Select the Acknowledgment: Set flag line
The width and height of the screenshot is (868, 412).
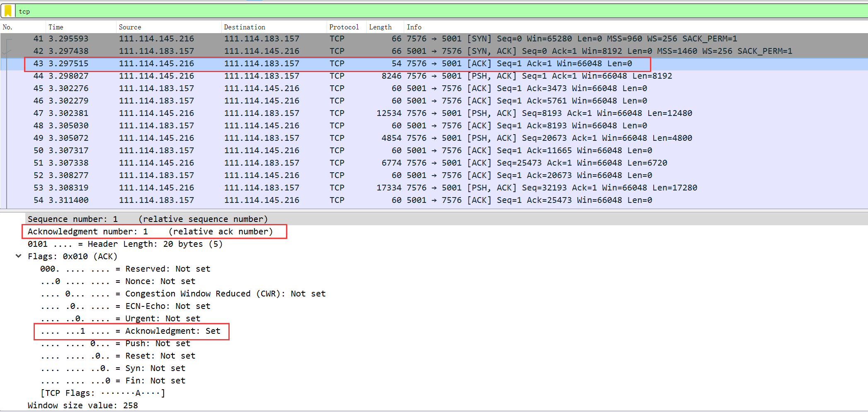(x=131, y=331)
